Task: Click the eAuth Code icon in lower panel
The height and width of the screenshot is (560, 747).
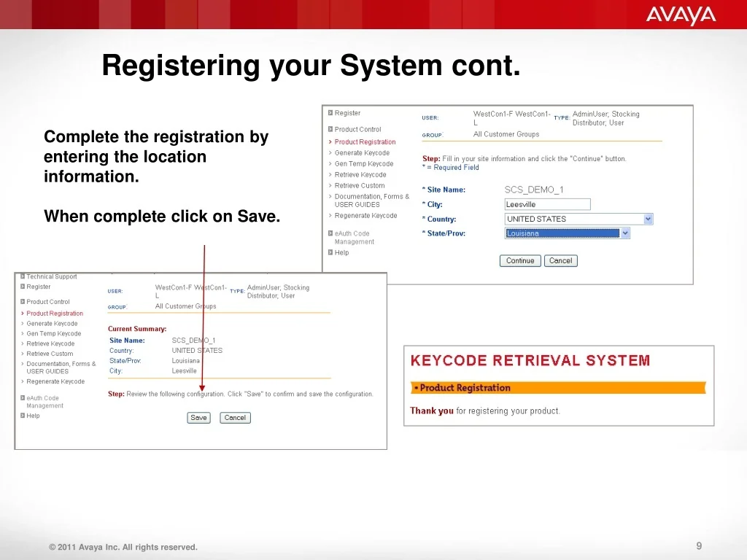Action: point(23,397)
